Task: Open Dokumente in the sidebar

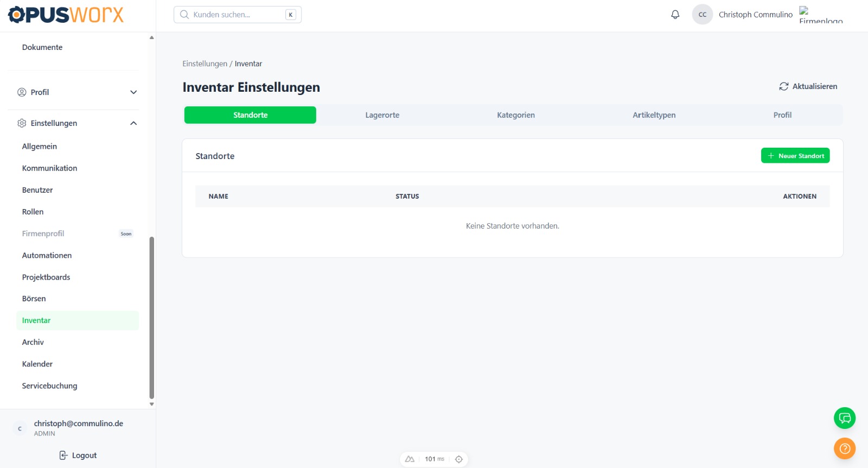Action: [x=78, y=47]
